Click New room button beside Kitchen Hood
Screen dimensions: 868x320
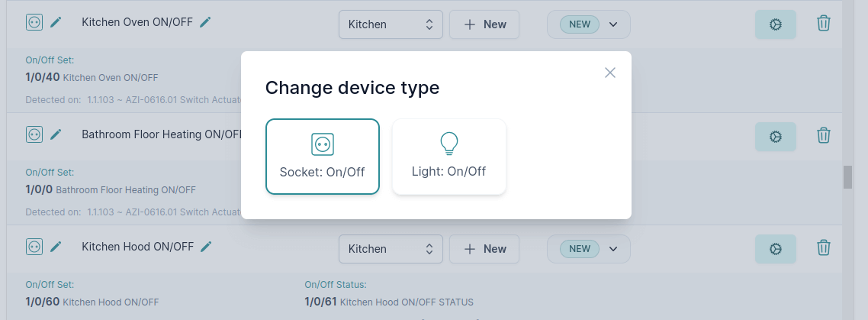(484, 249)
